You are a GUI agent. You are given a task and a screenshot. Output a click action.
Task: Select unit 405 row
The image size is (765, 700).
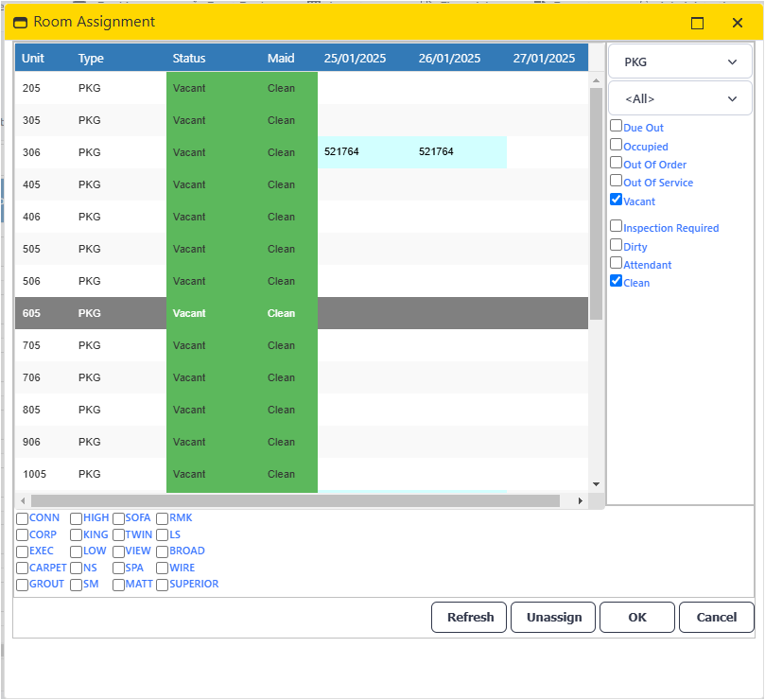[x=302, y=184]
